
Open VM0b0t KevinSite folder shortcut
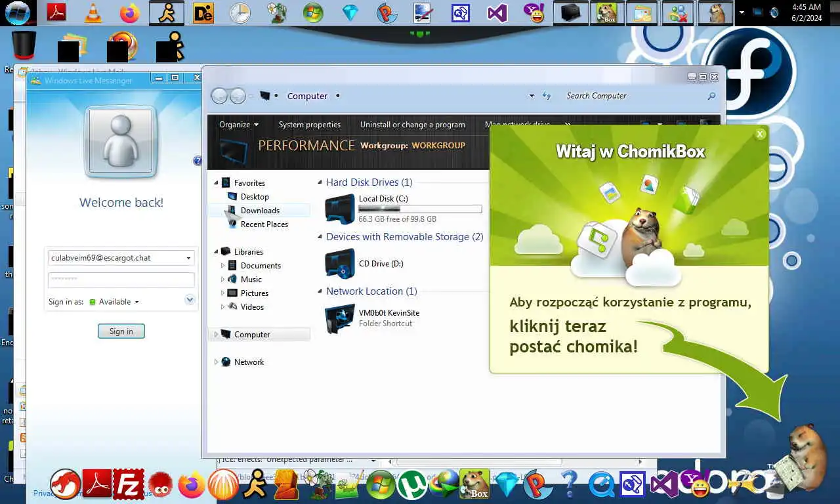373,318
